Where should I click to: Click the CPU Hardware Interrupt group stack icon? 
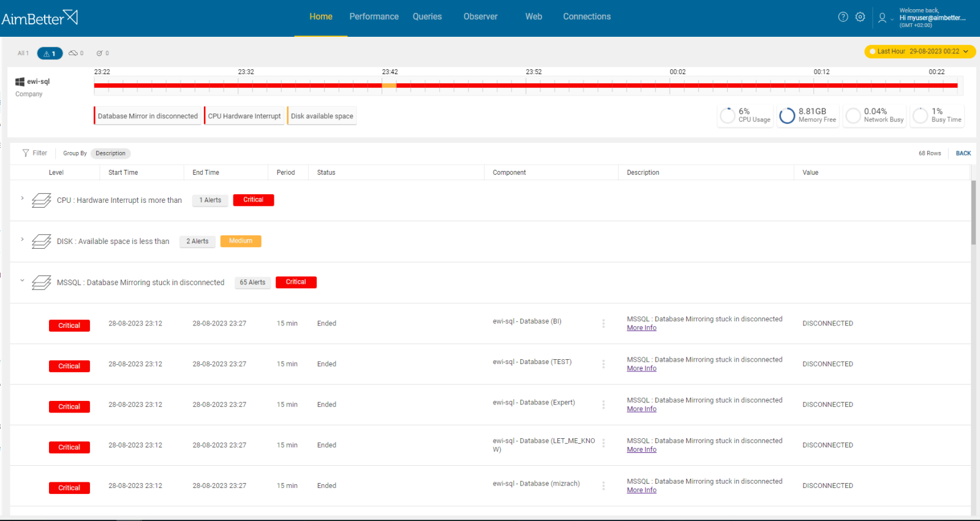[x=41, y=200]
